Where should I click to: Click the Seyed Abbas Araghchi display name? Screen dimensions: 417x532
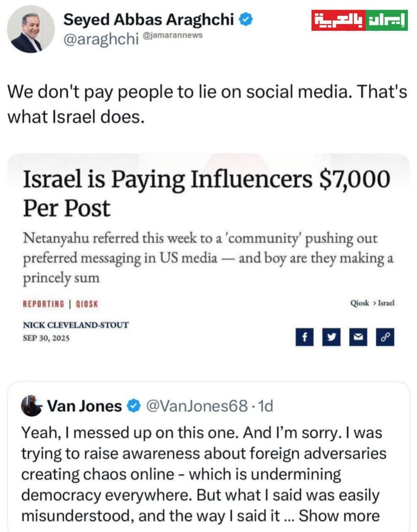148,19
